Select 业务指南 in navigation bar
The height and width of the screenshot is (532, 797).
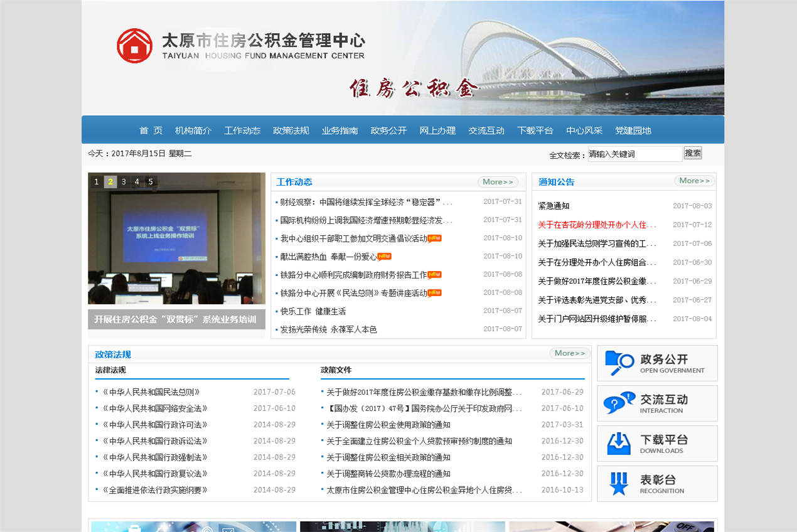340,130
